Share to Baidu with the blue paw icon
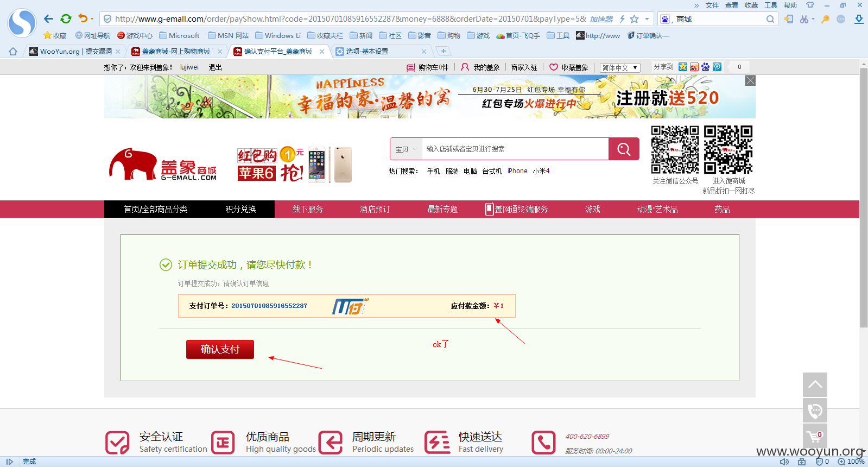868x467 pixels. 706,67
